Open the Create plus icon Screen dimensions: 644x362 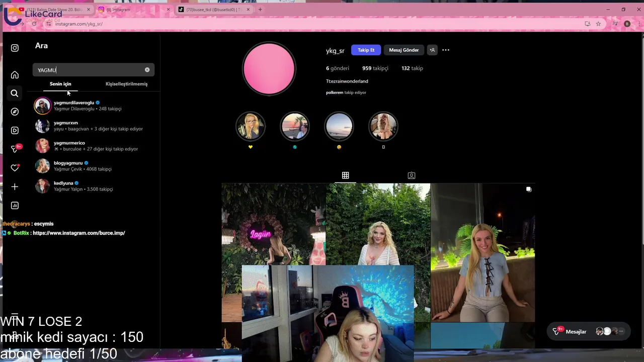tap(15, 187)
